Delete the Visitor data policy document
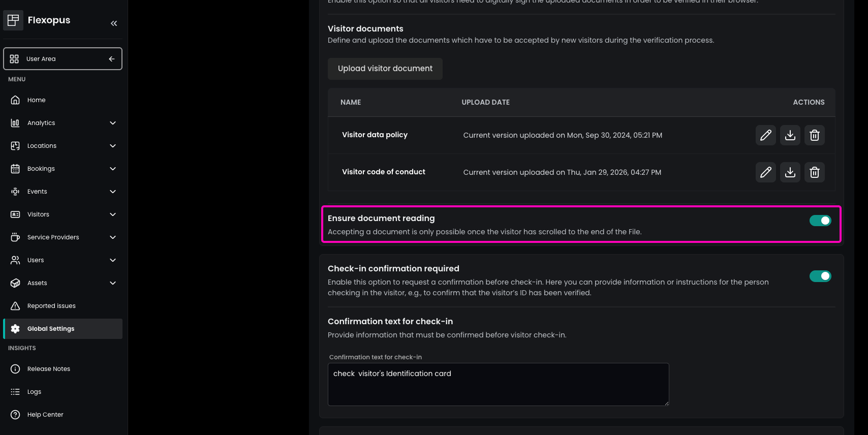The height and width of the screenshot is (435, 868). (x=814, y=135)
